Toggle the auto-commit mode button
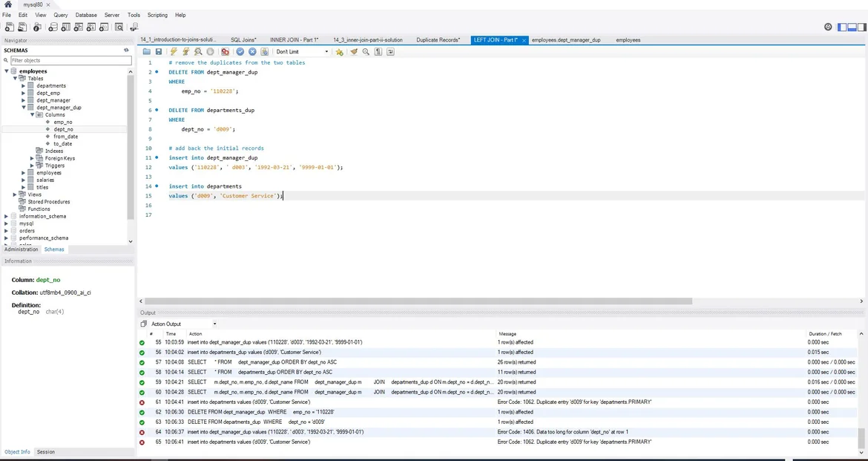The height and width of the screenshot is (461, 868). coord(265,52)
